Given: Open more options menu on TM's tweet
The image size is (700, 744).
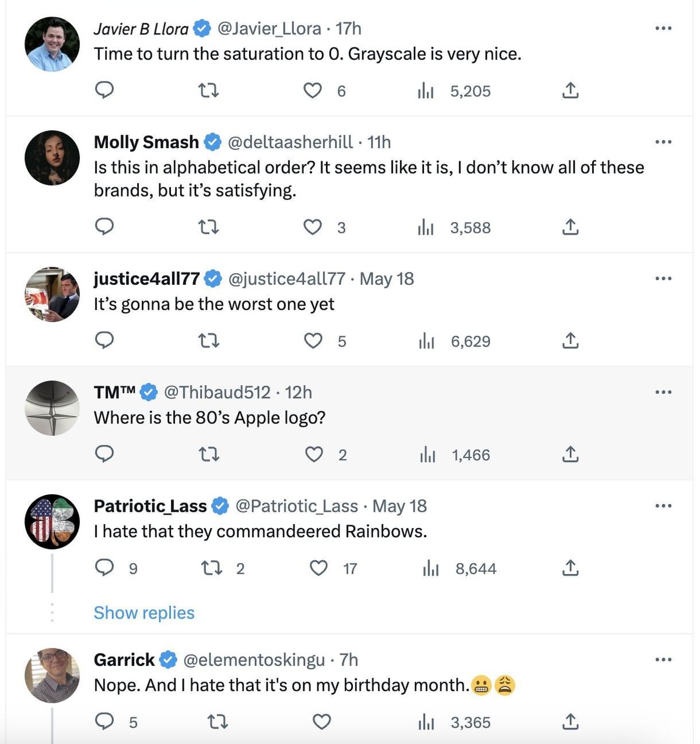Looking at the screenshot, I should 663,392.
